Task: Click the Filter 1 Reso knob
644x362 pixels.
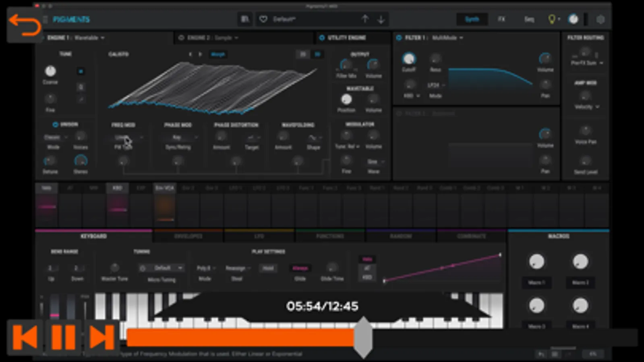Action: pos(435,59)
